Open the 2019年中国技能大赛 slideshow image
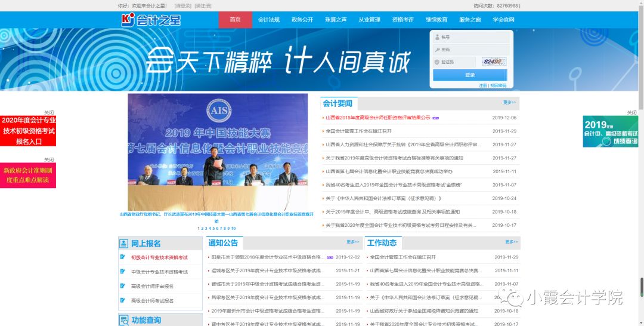This screenshot has height=326, width=644. pos(218,152)
